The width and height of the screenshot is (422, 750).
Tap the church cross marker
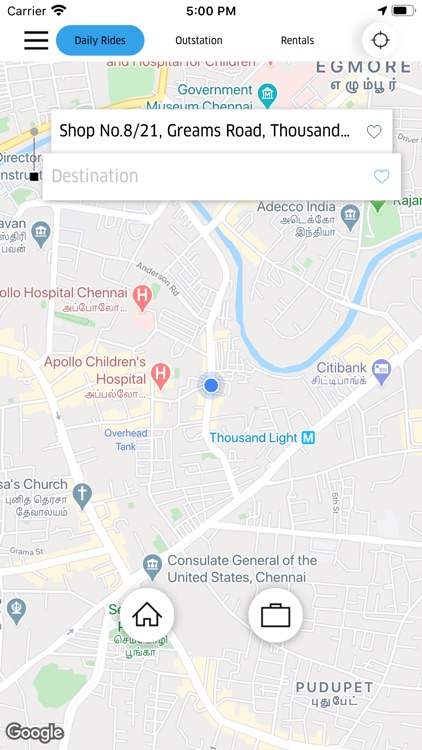(82, 496)
